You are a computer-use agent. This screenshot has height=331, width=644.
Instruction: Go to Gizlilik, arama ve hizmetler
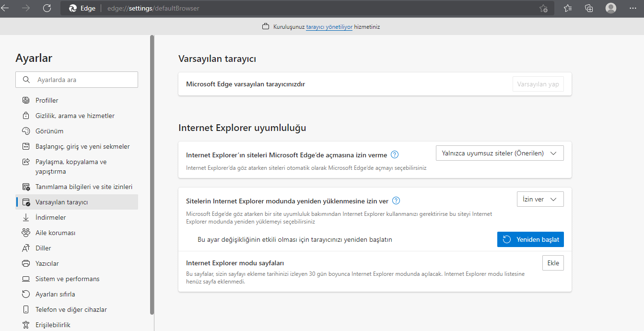coord(77,116)
